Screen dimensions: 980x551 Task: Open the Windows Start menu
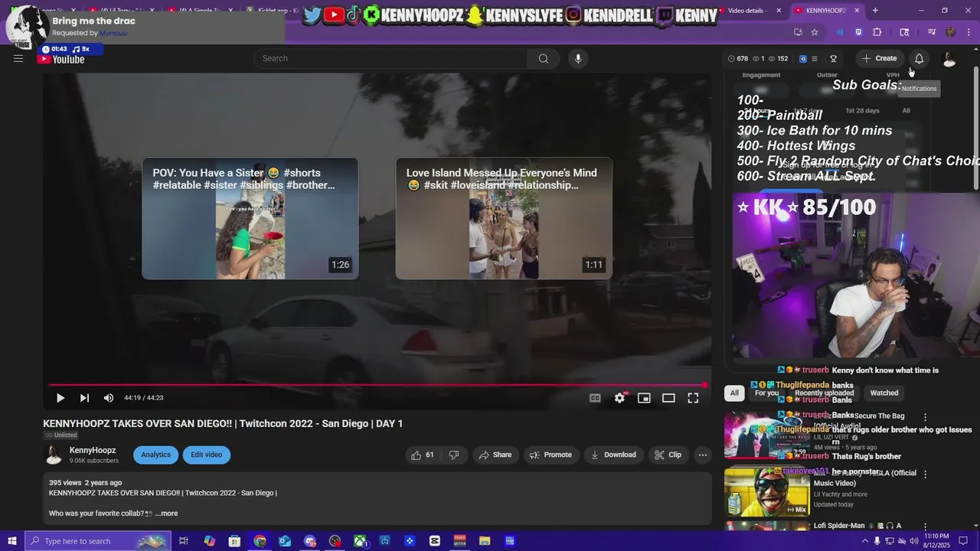click(x=11, y=541)
